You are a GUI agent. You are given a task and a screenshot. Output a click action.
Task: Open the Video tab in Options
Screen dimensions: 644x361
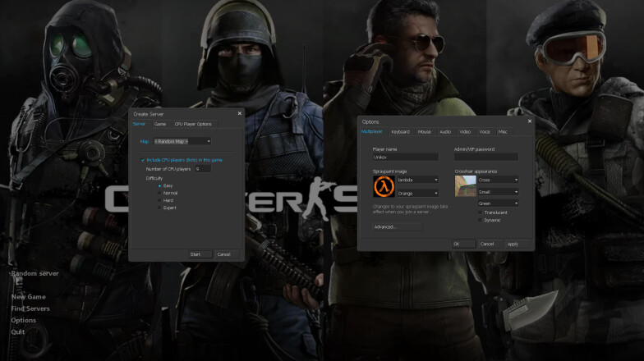click(x=465, y=131)
